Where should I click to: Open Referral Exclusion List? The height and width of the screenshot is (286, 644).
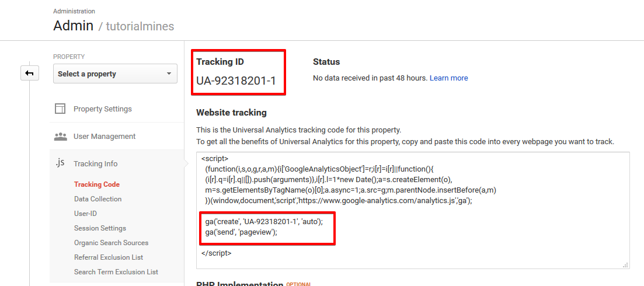[109, 257]
